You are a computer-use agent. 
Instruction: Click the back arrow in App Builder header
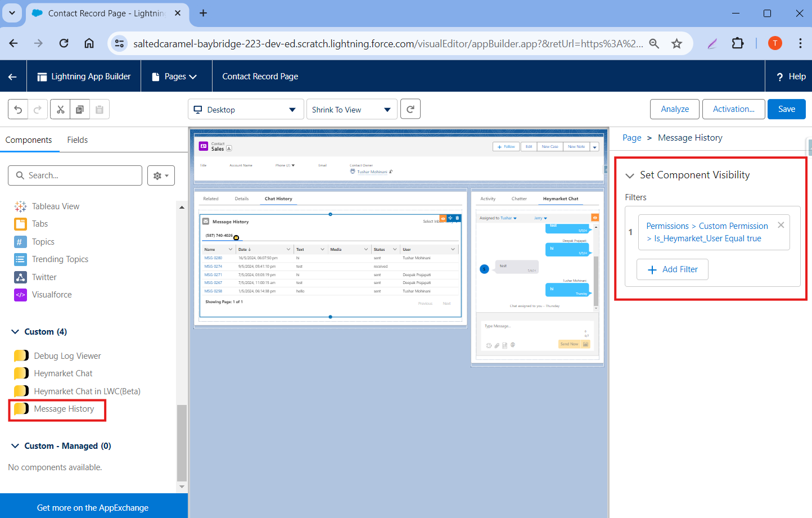[12, 76]
